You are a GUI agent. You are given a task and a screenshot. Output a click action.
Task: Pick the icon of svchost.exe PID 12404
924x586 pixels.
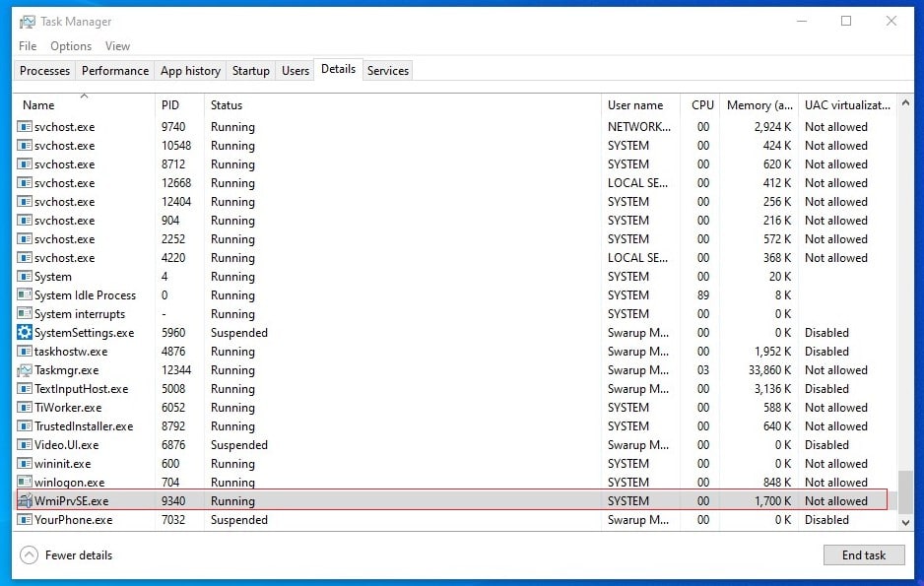(25, 202)
